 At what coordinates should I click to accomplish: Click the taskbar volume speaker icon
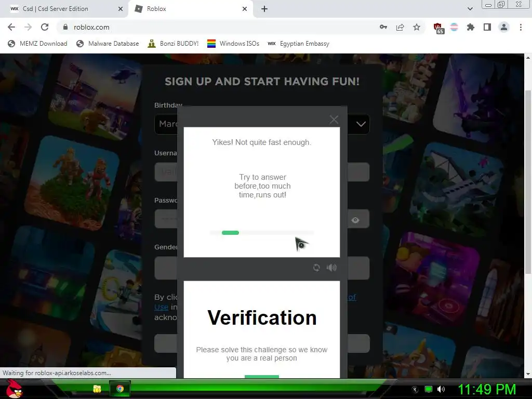click(x=441, y=389)
